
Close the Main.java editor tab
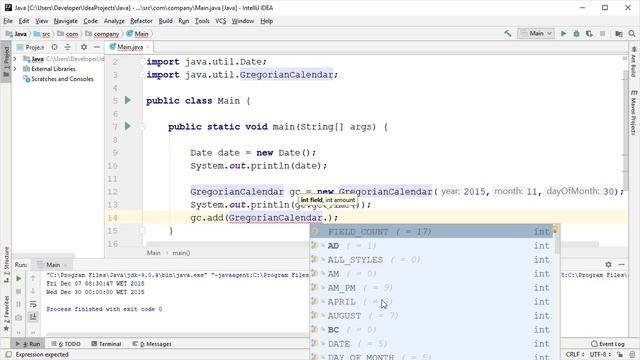point(148,47)
